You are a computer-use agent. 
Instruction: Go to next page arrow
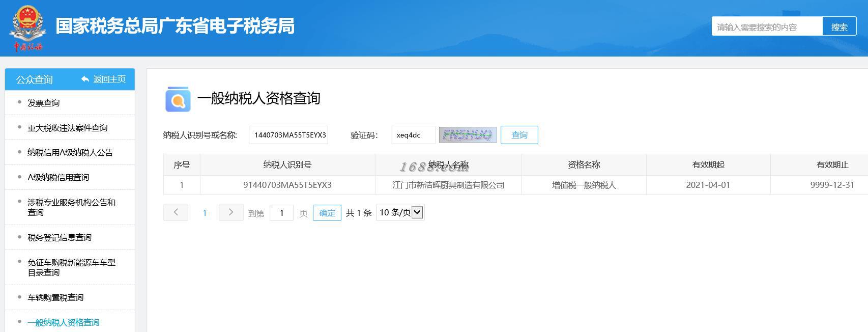click(231, 212)
